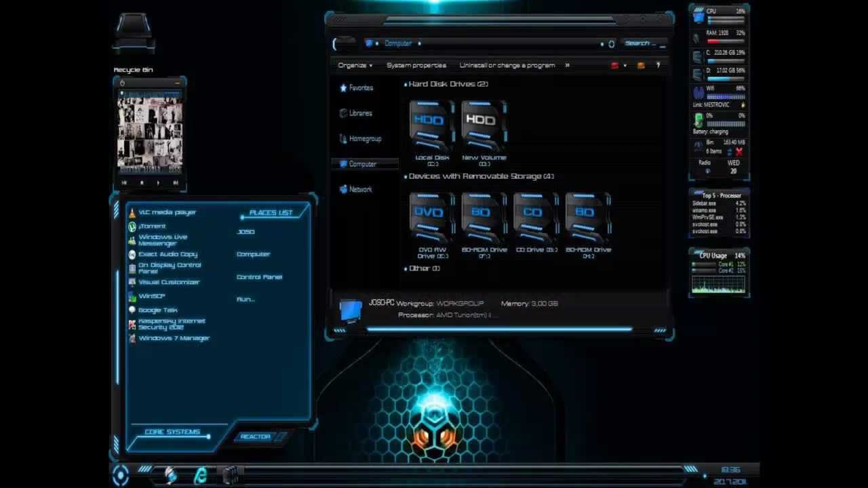This screenshot has width=868, height=488.
Task: Open Computer from the places list
Action: pyautogui.click(x=254, y=254)
